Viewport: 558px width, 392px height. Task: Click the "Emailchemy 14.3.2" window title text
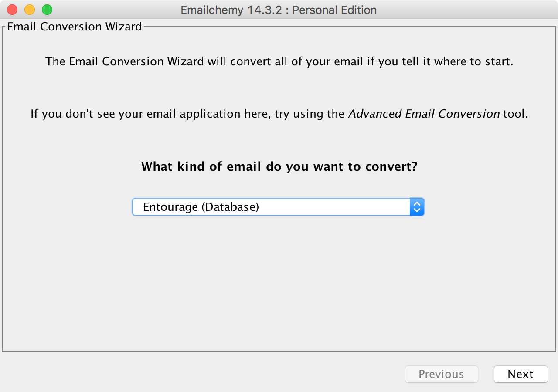232,10
